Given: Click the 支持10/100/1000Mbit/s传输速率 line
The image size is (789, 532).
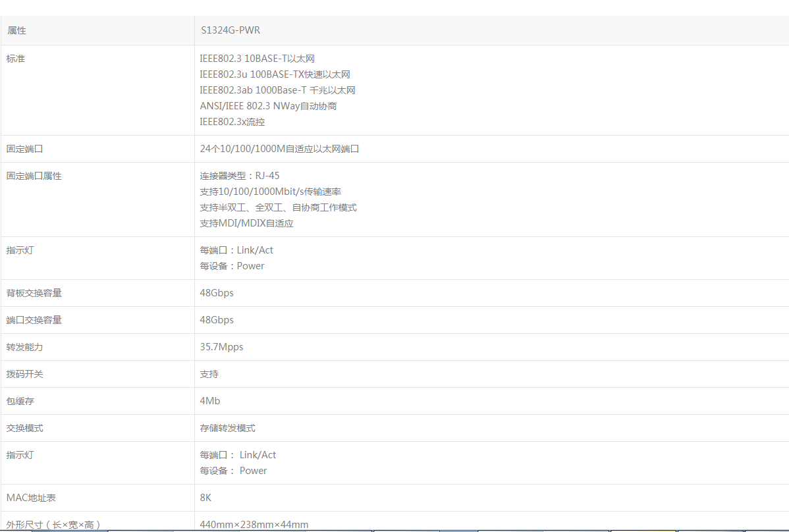Looking at the screenshot, I should pyautogui.click(x=270, y=192).
